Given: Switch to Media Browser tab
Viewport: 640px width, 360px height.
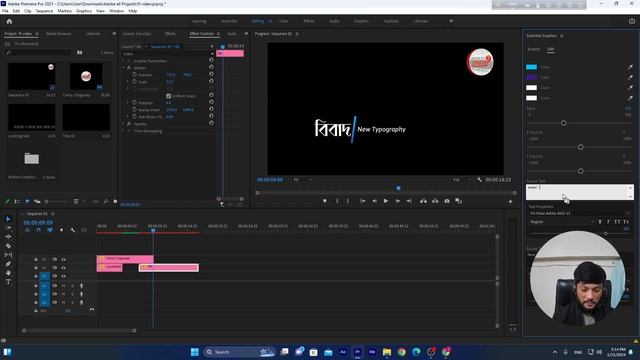Looking at the screenshot, I should pos(59,33).
